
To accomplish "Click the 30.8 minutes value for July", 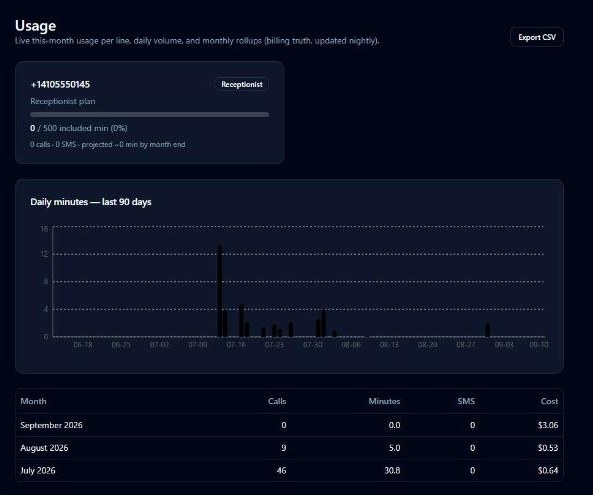I will (x=393, y=470).
